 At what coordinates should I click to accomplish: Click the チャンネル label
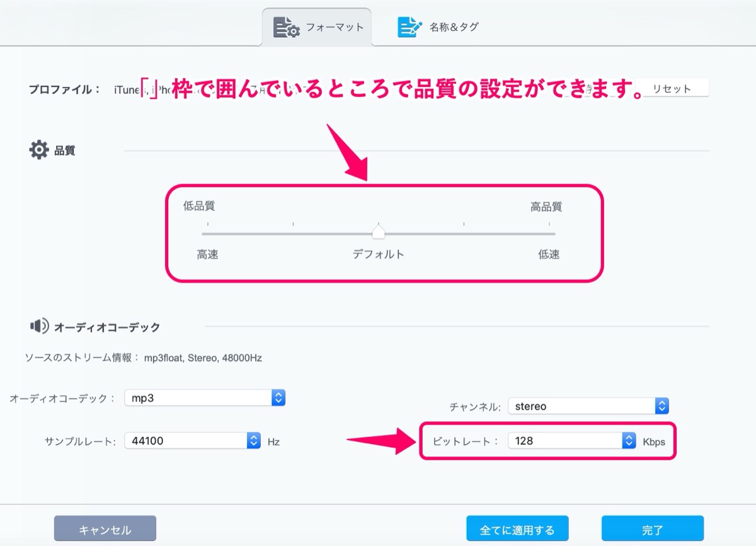476,407
